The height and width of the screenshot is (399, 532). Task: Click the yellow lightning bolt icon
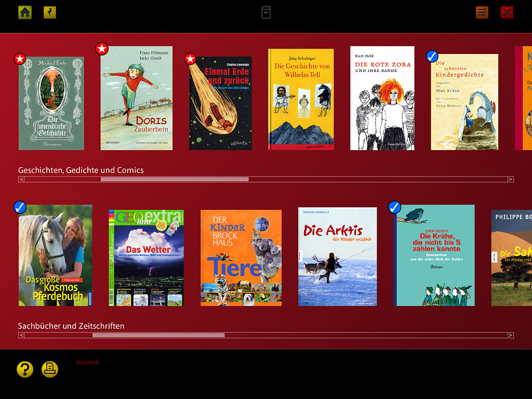tap(50, 12)
